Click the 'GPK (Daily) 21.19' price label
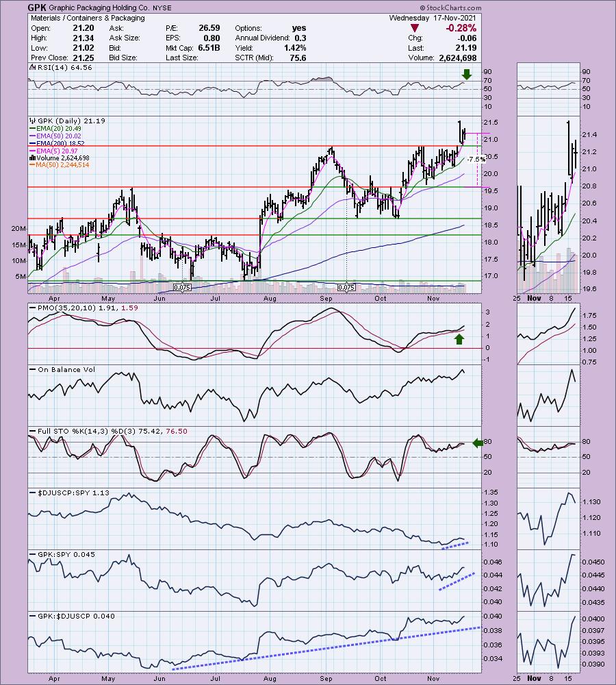616x685 pixels. (x=71, y=121)
